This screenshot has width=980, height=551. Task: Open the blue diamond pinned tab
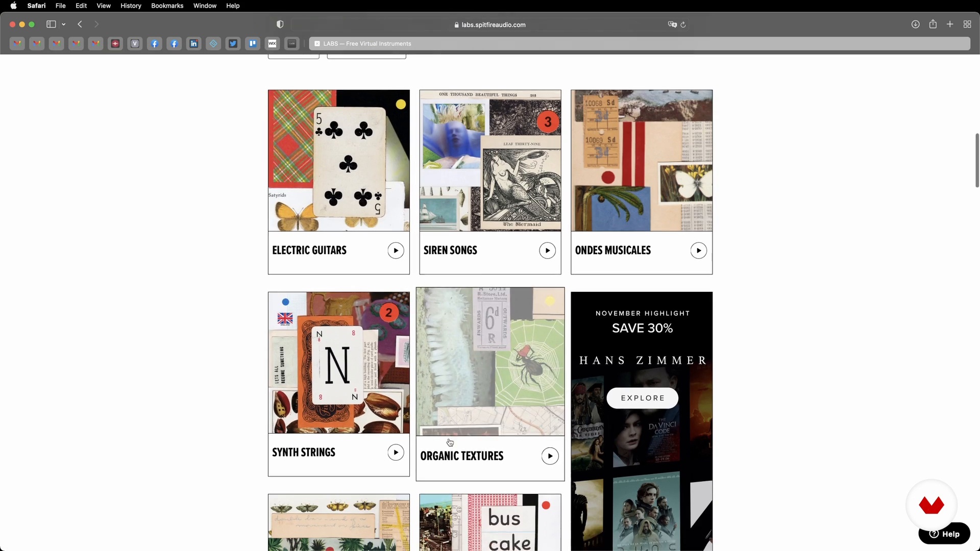[x=213, y=44]
